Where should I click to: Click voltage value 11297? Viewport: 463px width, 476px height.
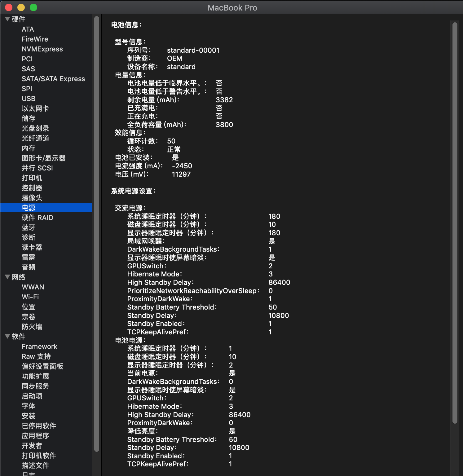coord(181,174)
